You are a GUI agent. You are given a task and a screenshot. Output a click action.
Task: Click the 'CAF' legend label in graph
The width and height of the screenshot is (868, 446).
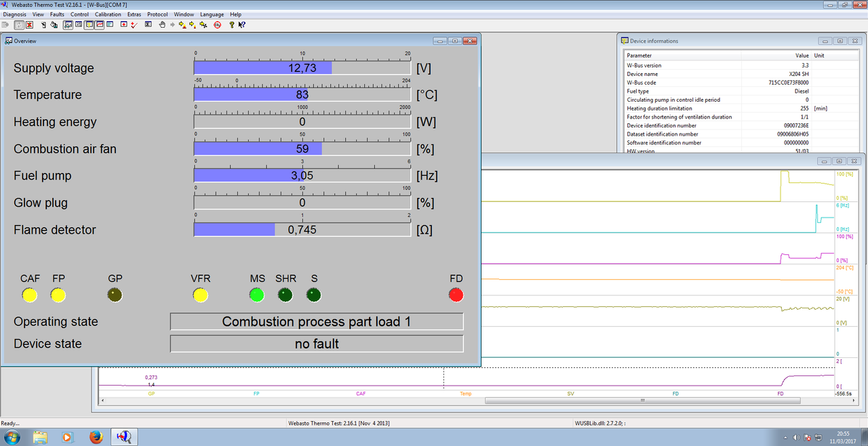361,393
